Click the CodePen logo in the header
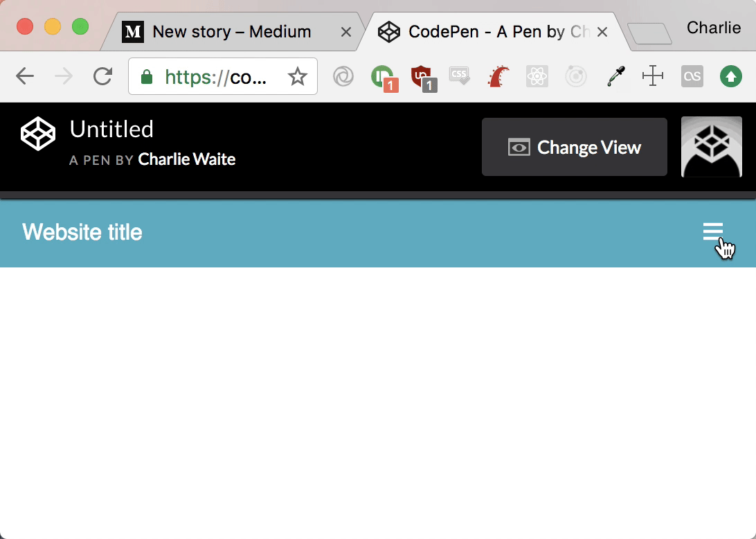 pyautogui.click(x=37, y=134)
